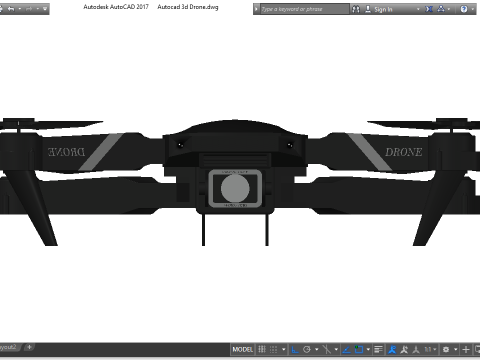480x360 pixels.
Task: Open object snap settings dropdown
Action: pyautogui.click(x=368, y=349)
